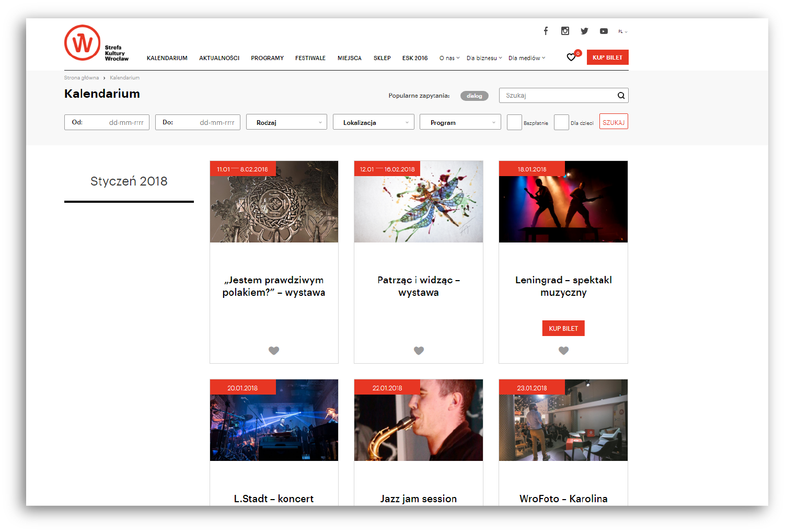Tick the Bezpłatnie checkbox
Viewport: 786px width, 532px height.
tap(514, 122)
